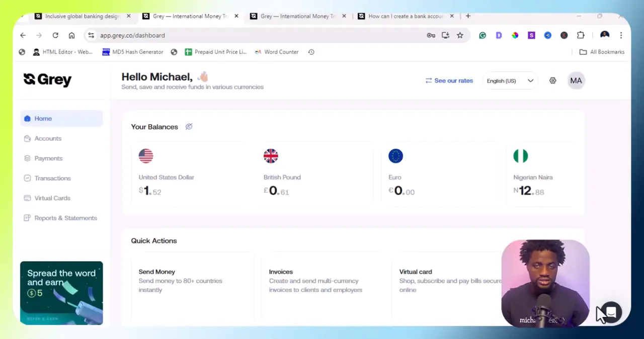Open the browser home button
The width and height of the screenshot is (644, 339).
tap(71, 35)
